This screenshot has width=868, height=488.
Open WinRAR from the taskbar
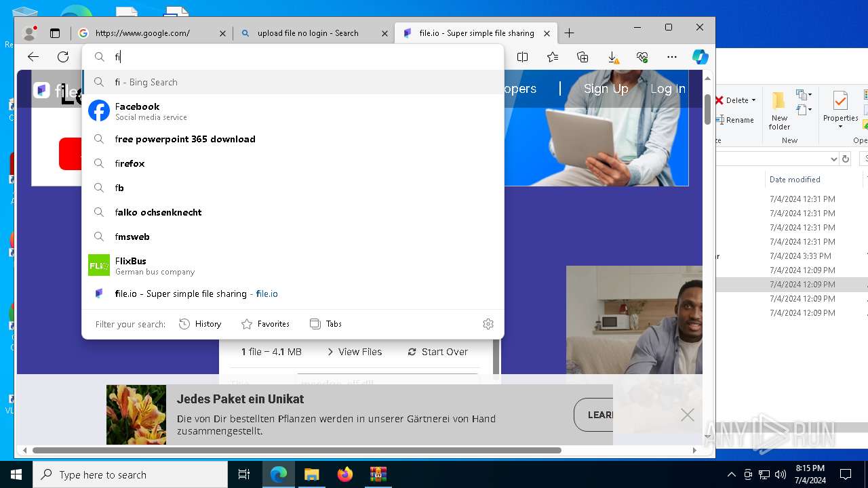point(378,474)
